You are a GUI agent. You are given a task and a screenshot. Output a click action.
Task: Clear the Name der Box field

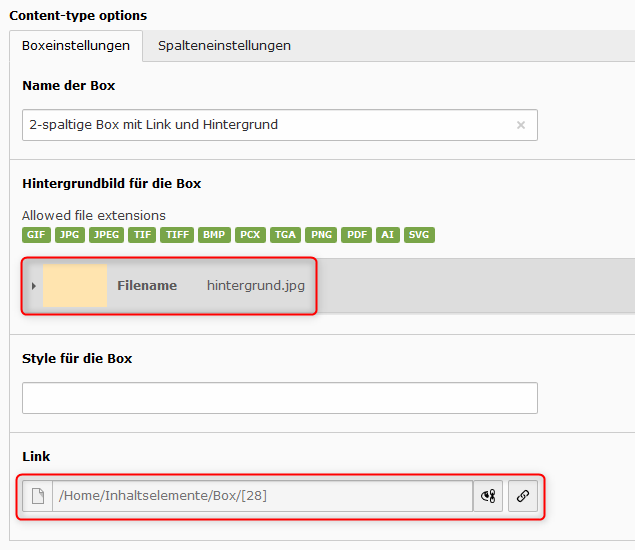pyautogui.click(x=521, y=125)
